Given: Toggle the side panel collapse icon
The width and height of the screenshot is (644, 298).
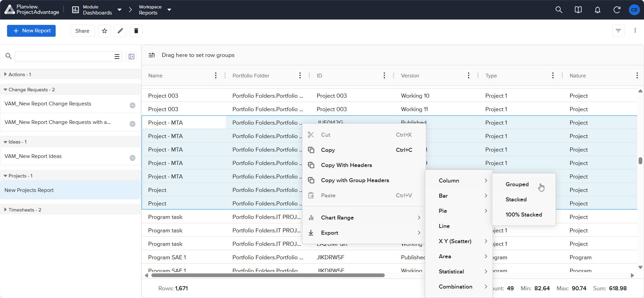Looking at the screenshot, I should (x=131, y=57).
